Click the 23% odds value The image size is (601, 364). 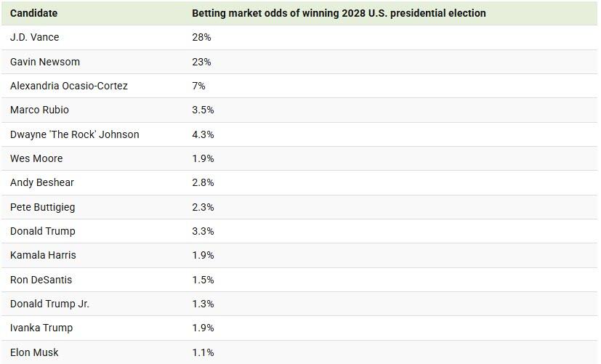pyautogui.click(x=201, y=62)
